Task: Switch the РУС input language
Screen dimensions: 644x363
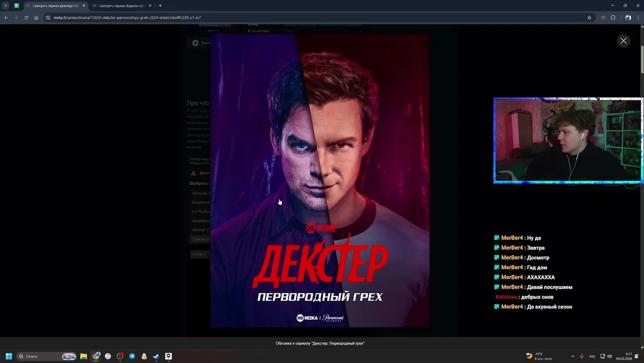Action: [x=593, y=356]
